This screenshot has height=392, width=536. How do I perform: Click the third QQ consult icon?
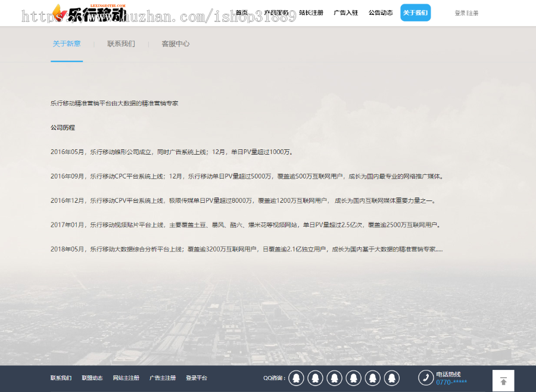click(335, 378)
